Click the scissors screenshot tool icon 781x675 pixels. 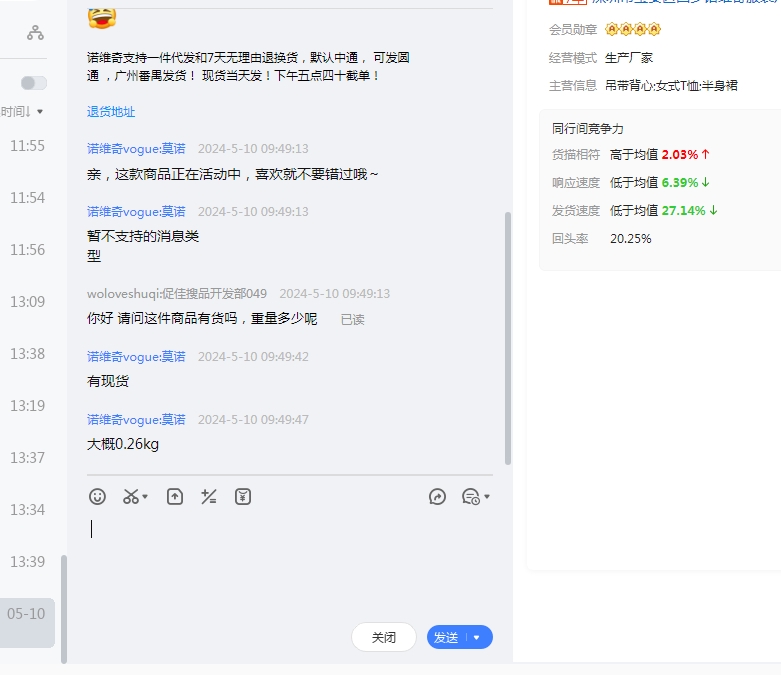click(x=131, y=496)
